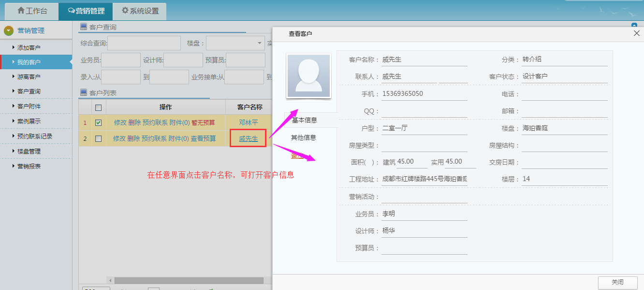Image resolution: width=644 pixels, height=290 pixels.
Task: Open the 其他信息 tab in customer dialog
Action: tap(304, 137)
